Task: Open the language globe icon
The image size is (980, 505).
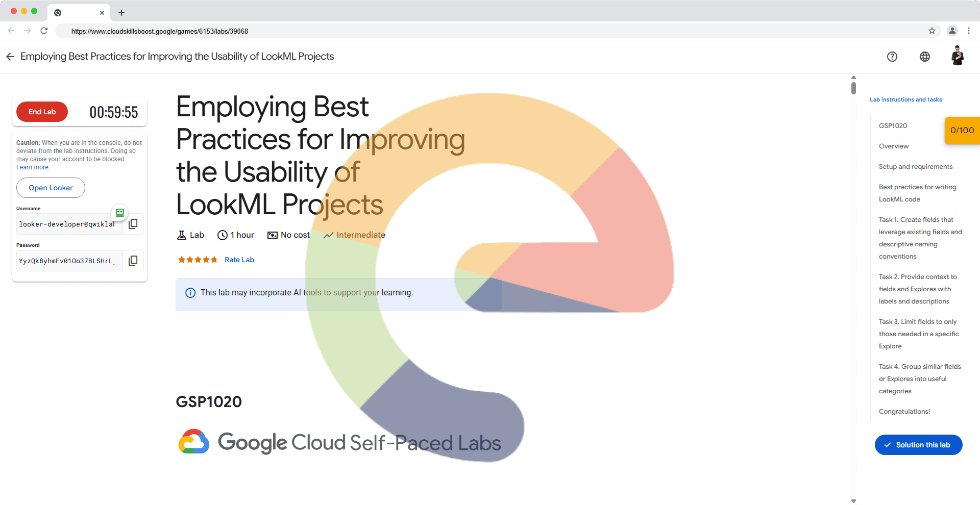Action: click(924, 57)
